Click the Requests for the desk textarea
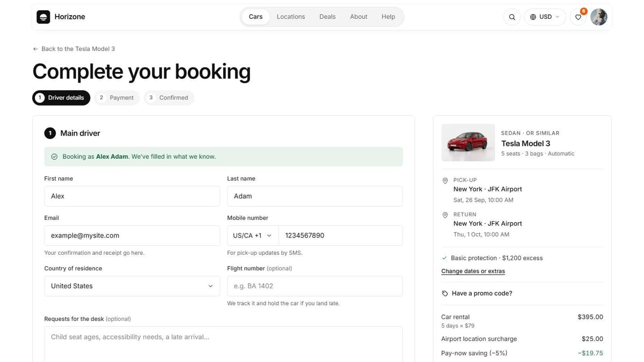 click(x=223, y=344)
